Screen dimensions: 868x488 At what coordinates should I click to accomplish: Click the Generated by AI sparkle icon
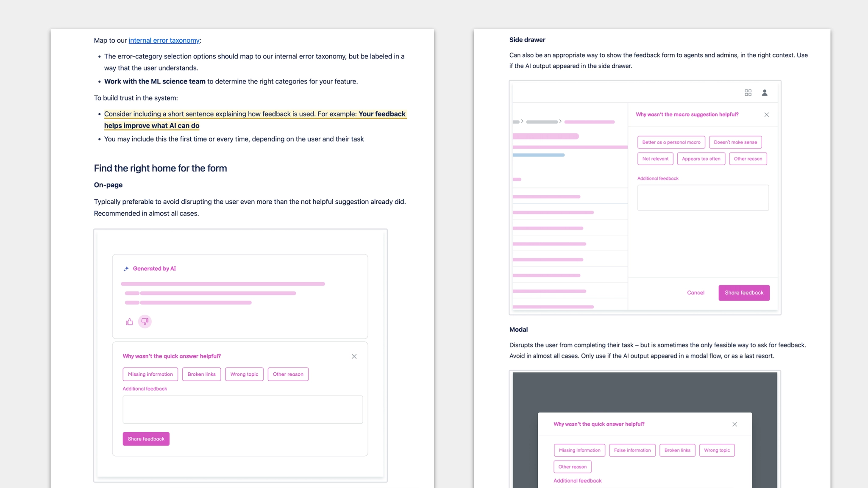[x=126, y=269]
